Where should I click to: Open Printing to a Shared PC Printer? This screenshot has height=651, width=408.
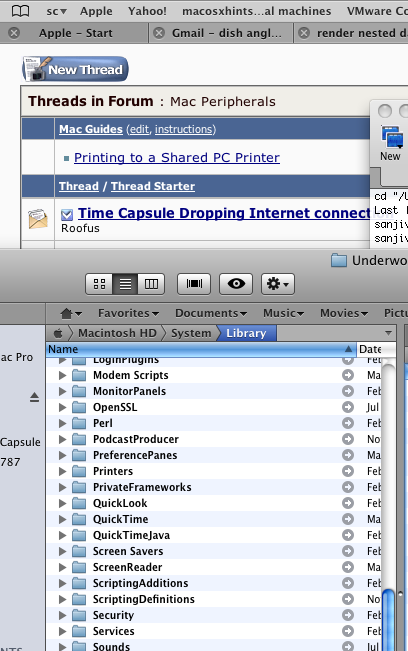coord(177,157)
